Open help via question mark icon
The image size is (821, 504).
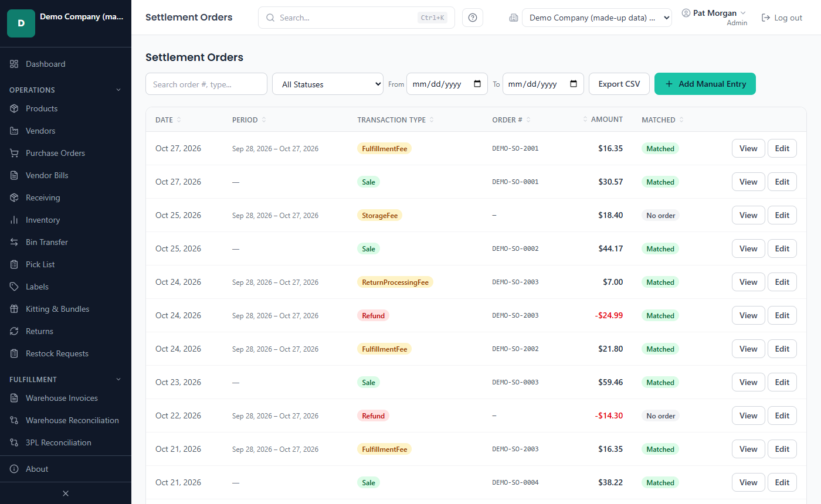473,18
